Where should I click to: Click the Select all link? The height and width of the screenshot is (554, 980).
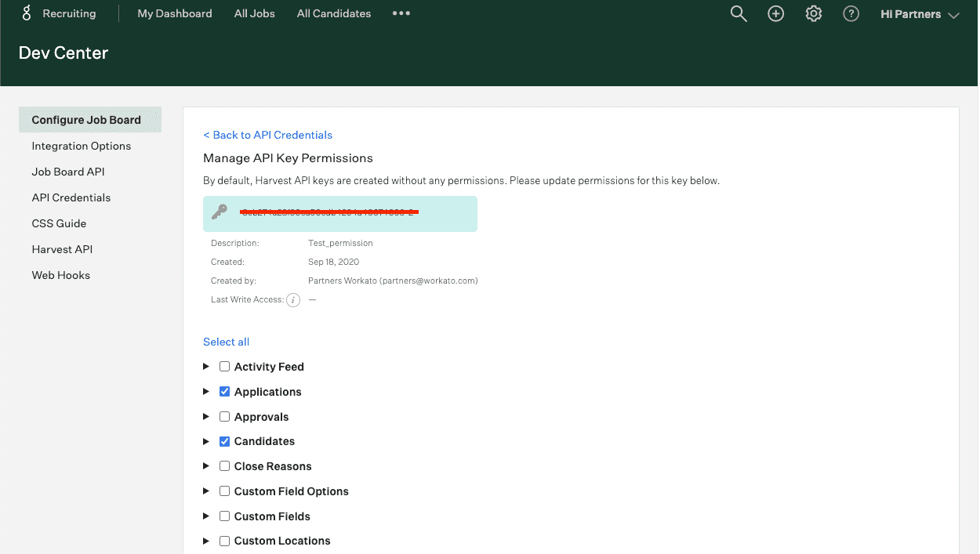click(226, 342)
